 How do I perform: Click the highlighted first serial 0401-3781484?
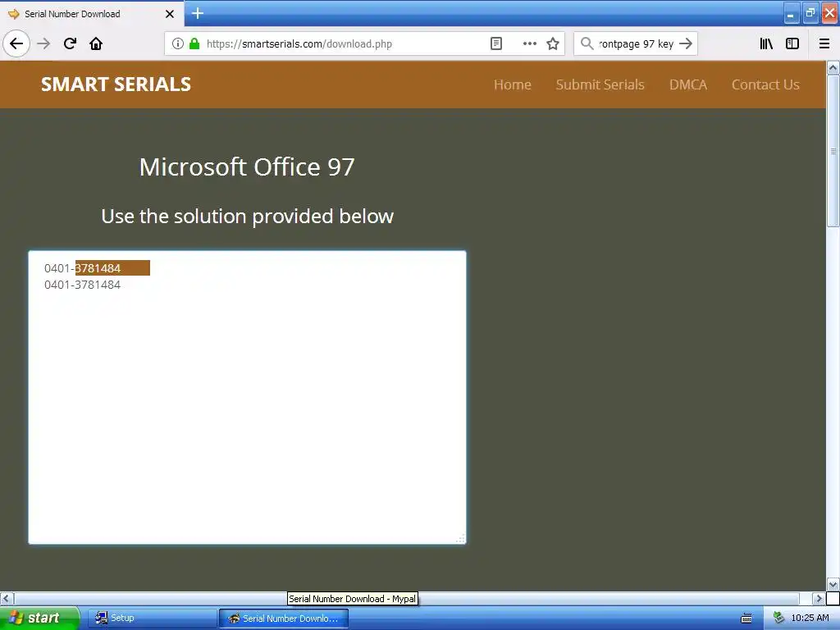coord(83,268)
